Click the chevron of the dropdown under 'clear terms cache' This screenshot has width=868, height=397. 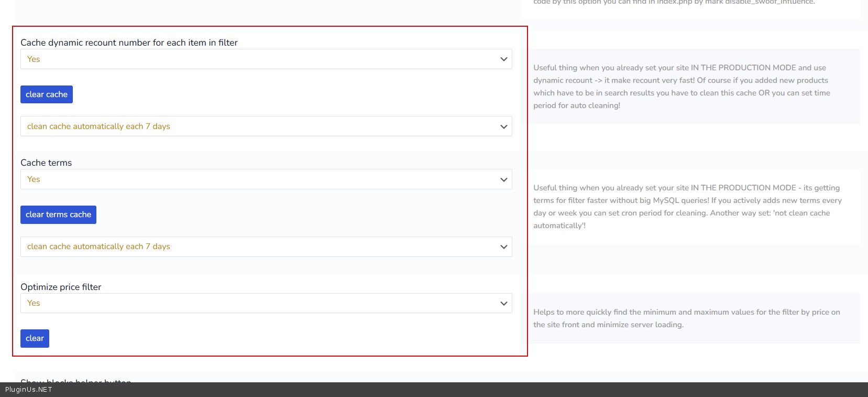click(503, 246)
